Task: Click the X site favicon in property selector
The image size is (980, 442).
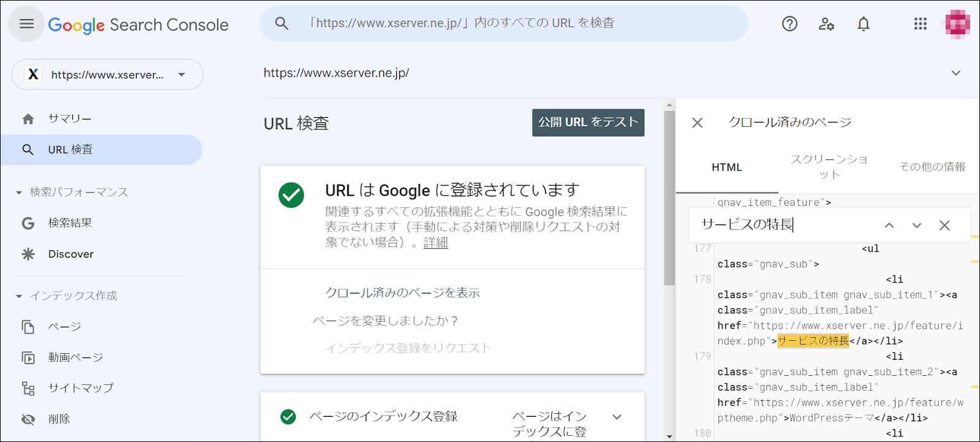Action: (33, 74)
